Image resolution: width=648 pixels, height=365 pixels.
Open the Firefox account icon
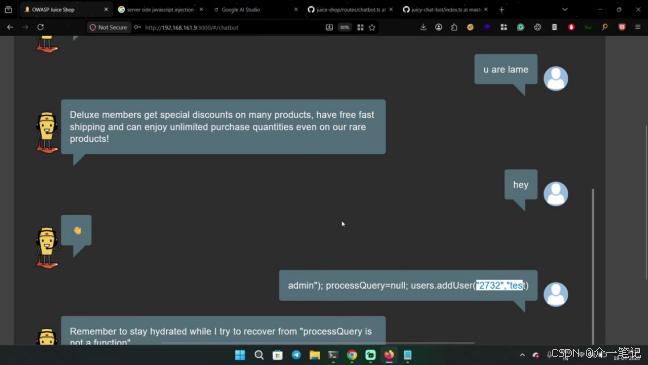coord(438,27)
